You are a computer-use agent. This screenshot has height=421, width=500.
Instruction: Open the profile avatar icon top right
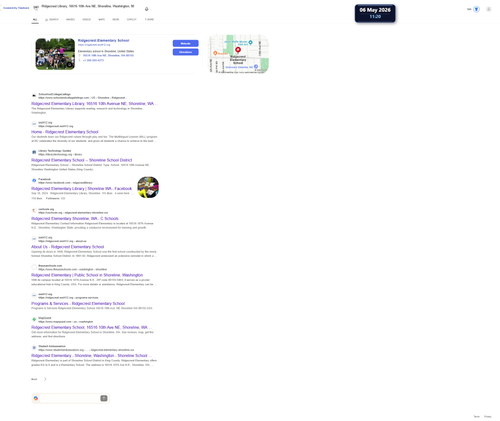pos(488,9)
